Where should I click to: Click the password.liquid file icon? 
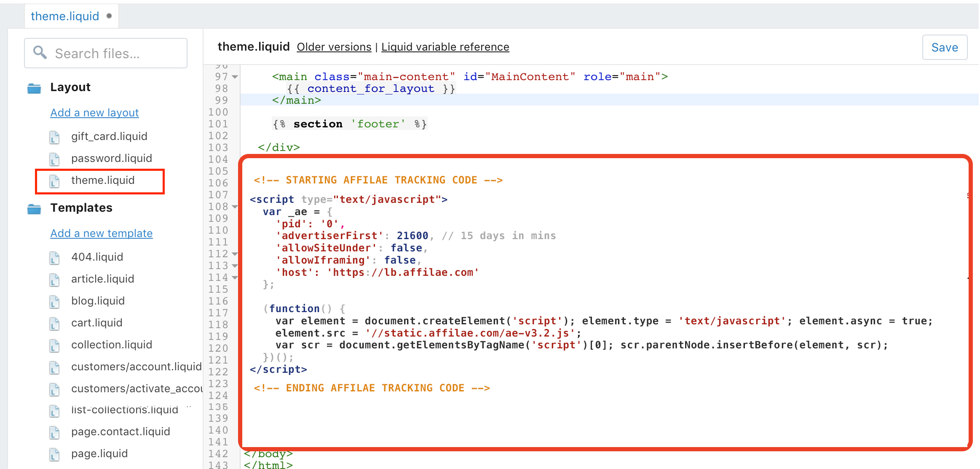(54, 159)
